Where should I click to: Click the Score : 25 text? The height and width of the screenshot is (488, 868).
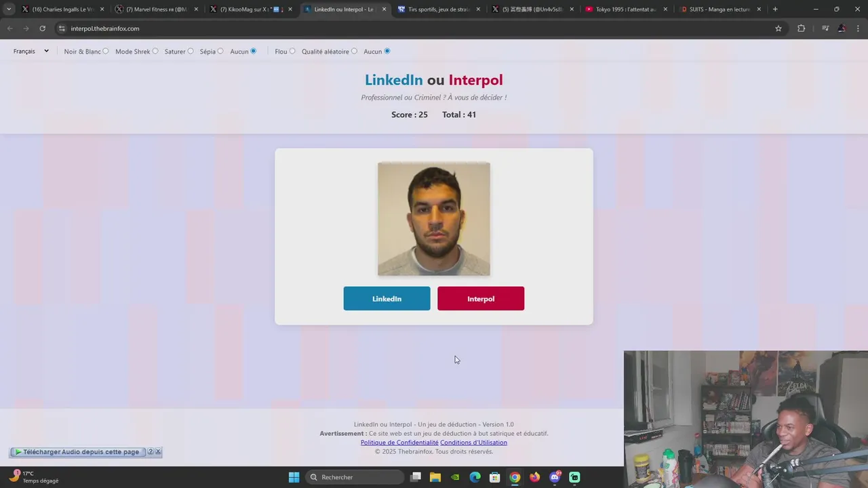tap(410, 115)
